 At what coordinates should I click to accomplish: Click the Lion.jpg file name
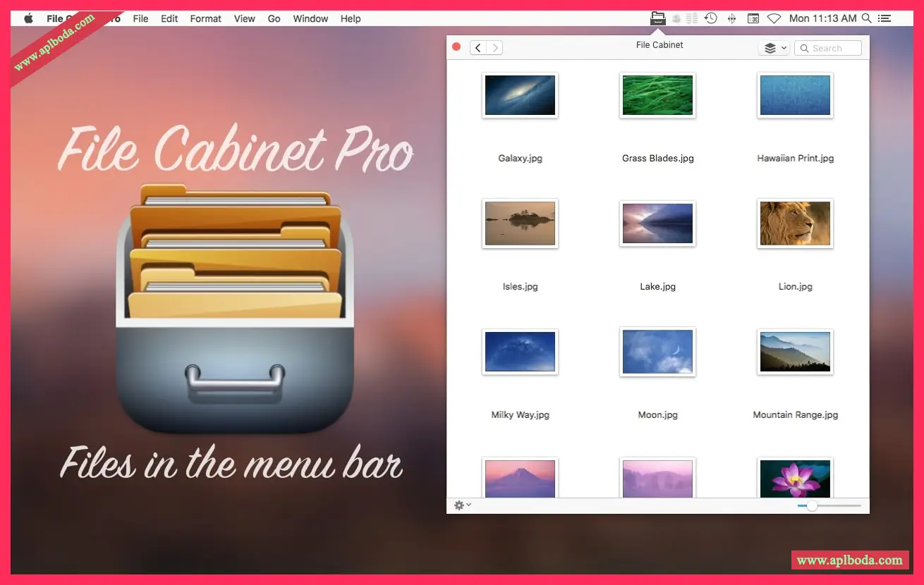pyautogui.click(x=796, y=287)
